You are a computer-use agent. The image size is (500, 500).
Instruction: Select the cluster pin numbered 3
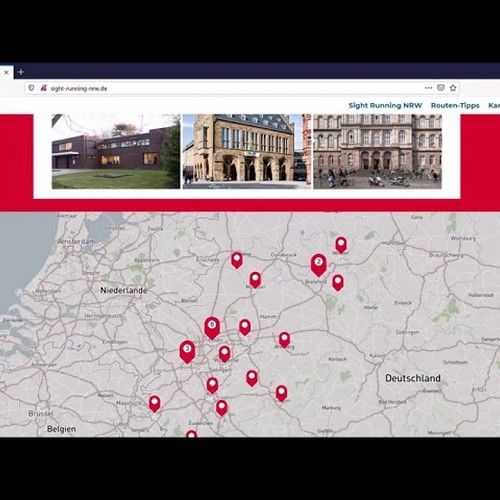click(x=187, y=352)
